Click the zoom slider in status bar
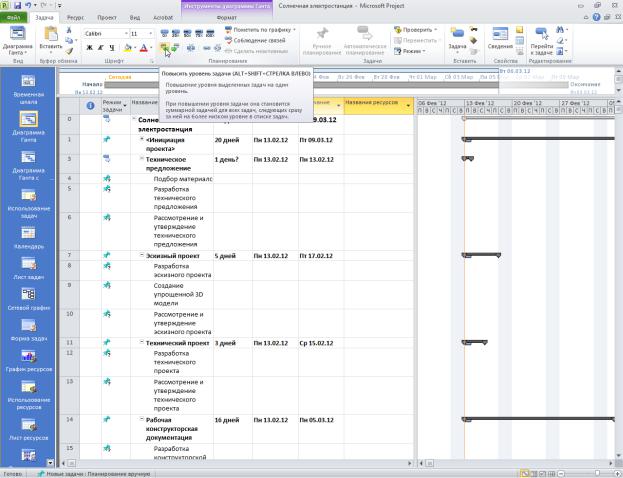This screenshot has width=623, height=478. [x=598, y=474]
